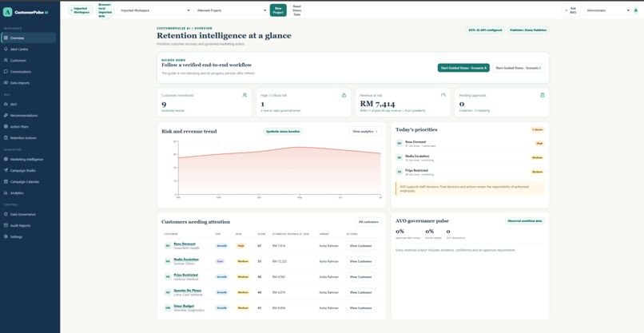Click the Publisher: Demo Publisher badge

528,30
